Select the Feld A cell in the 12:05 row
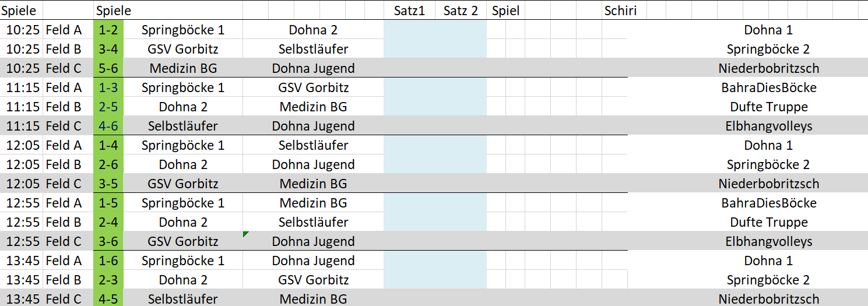 [x=64, y=145]
